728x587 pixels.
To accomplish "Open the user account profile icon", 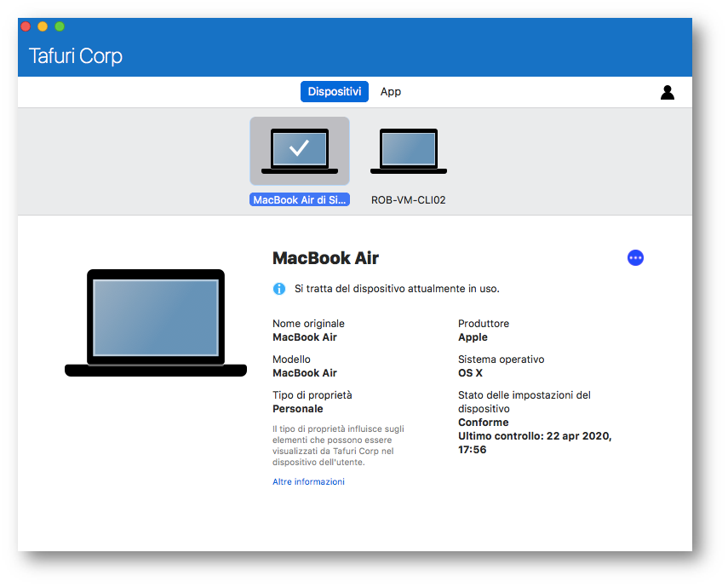I will pyautogui.click(x=668, y=92).
